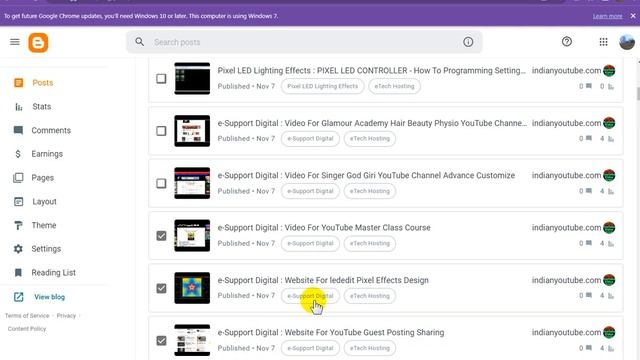Open the Singer God Giri post thumbnail
This screenshot has width=640, height=360.
(192, 183)
